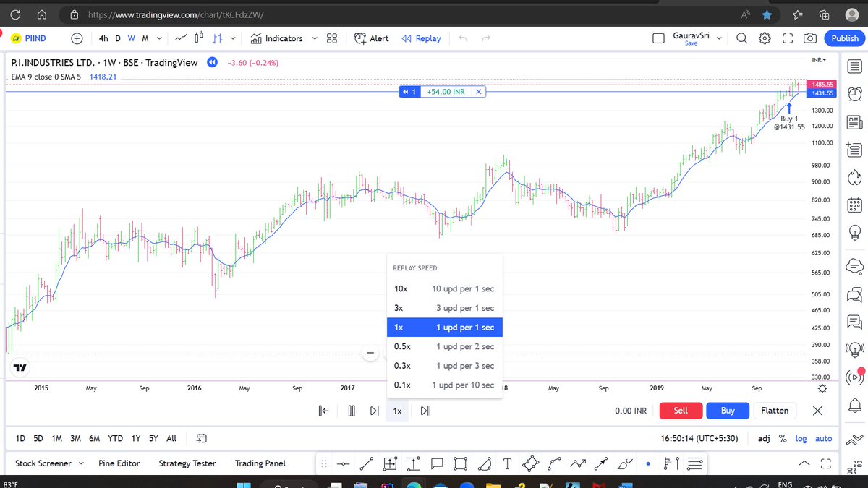Jump to real-time in replay bar
The width and height of the screenshot is (868, 488).
pos(425,411)
